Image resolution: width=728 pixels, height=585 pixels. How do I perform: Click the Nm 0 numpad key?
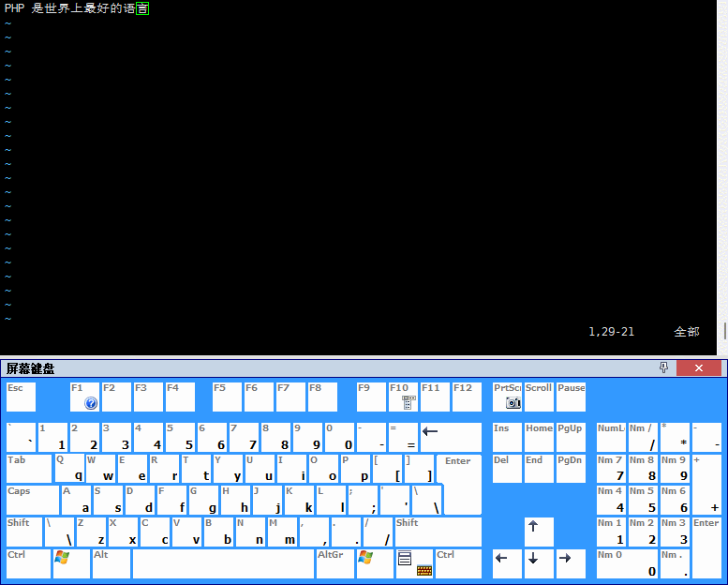pos(627,563)
